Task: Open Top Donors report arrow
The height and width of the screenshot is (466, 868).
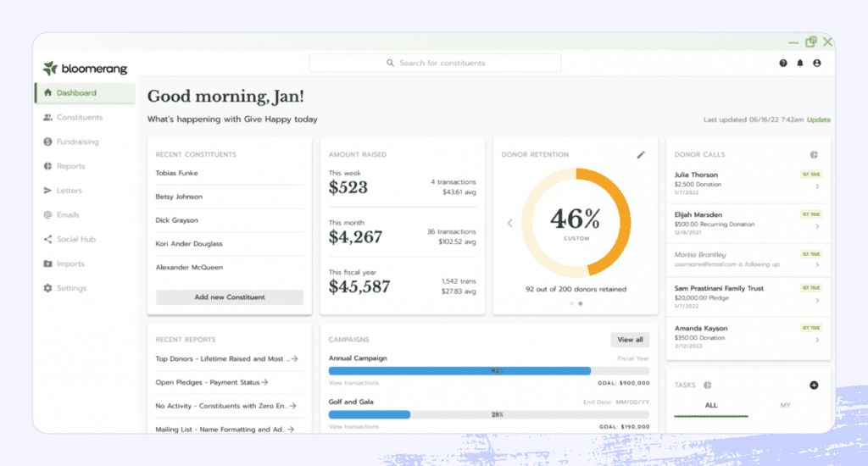Action: click(295, 358)
